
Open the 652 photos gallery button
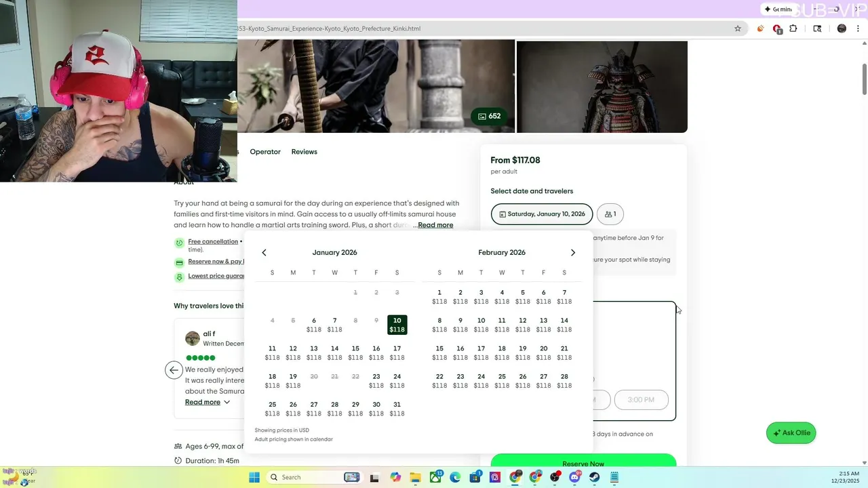[x=489, y=116]
